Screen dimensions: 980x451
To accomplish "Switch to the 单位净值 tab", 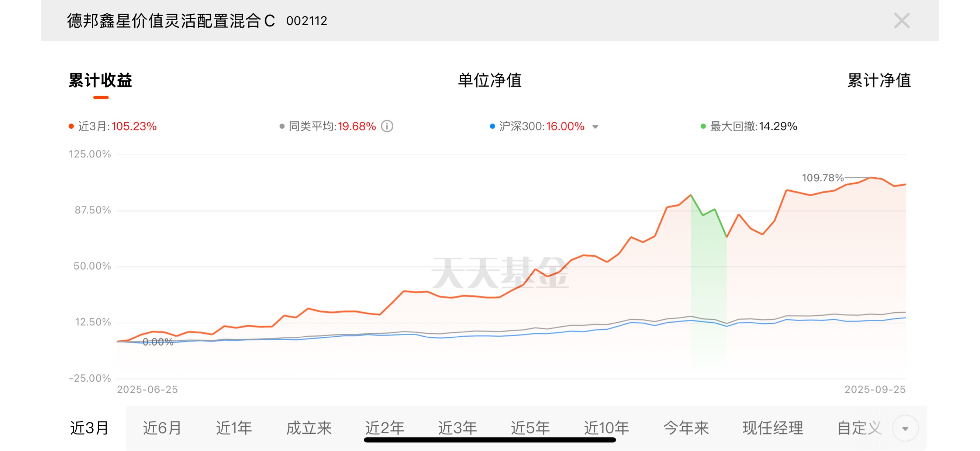I will pos(490,81).
